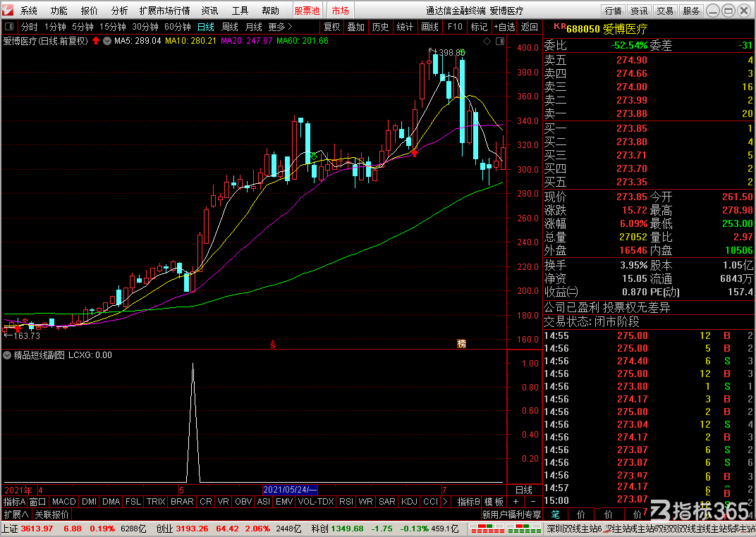Select the 月线 period
The image size is (756, 537).
(x=254, y=27)
